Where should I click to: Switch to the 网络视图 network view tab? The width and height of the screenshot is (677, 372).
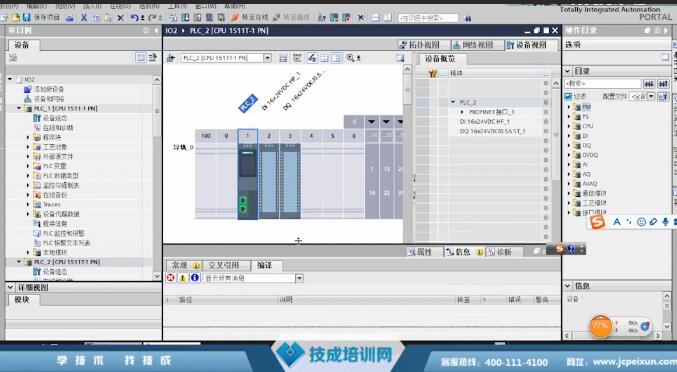click(477, 45)
